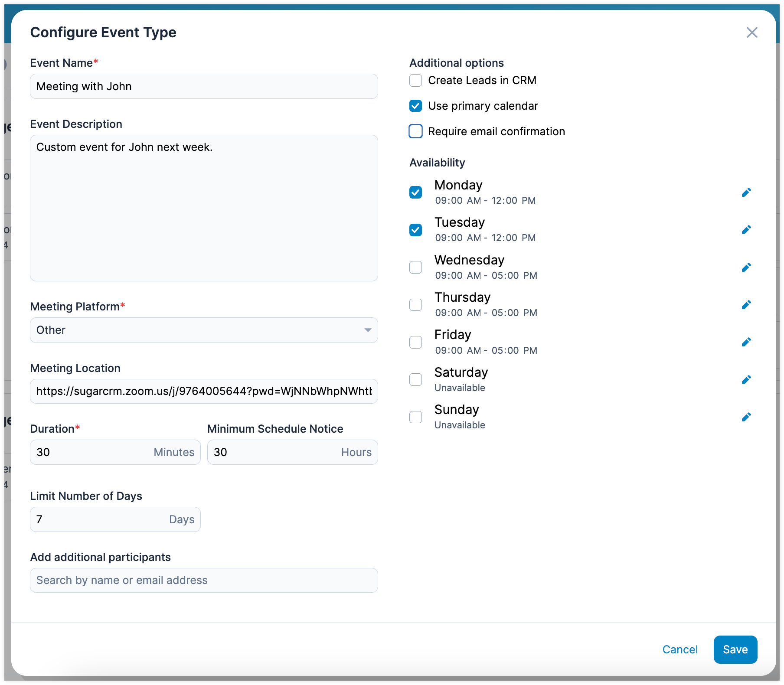The height and width of the screenshot is (685, 784).
Task: Uncheck Use primary calendar
Action: point(415,106)
